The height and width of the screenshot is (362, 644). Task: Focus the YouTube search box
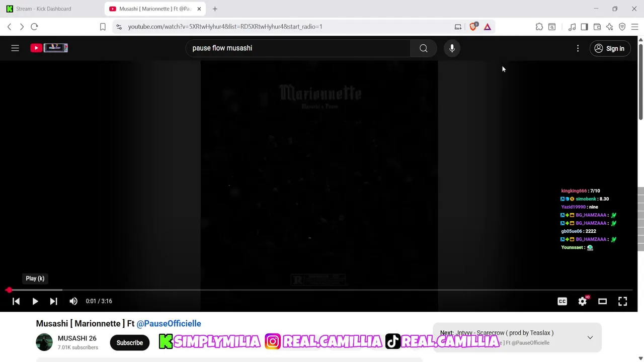pos(298,48)
